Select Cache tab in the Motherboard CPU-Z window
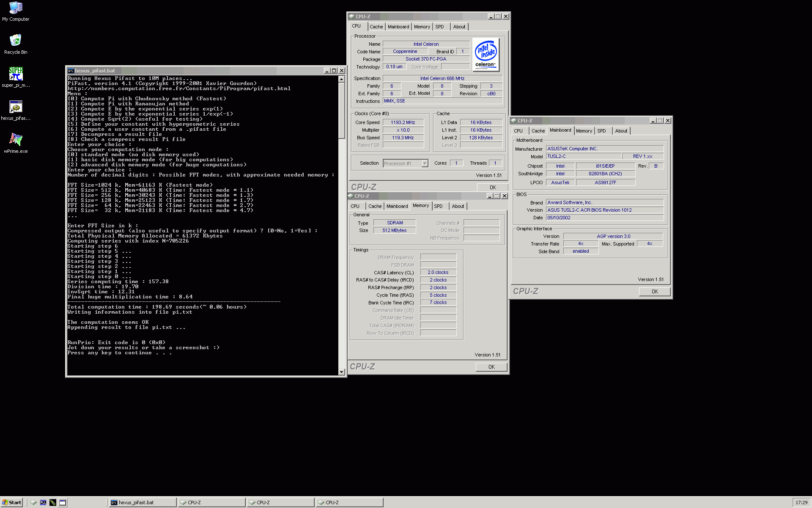The height and width of the screenshot is (508, 812). point(538,131)
